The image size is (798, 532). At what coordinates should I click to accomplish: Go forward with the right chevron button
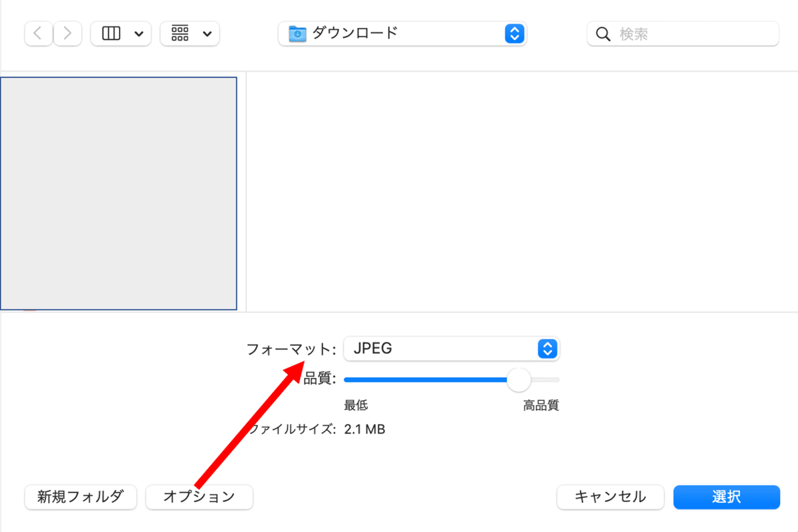pyautogui.click(x=67, y=33)
